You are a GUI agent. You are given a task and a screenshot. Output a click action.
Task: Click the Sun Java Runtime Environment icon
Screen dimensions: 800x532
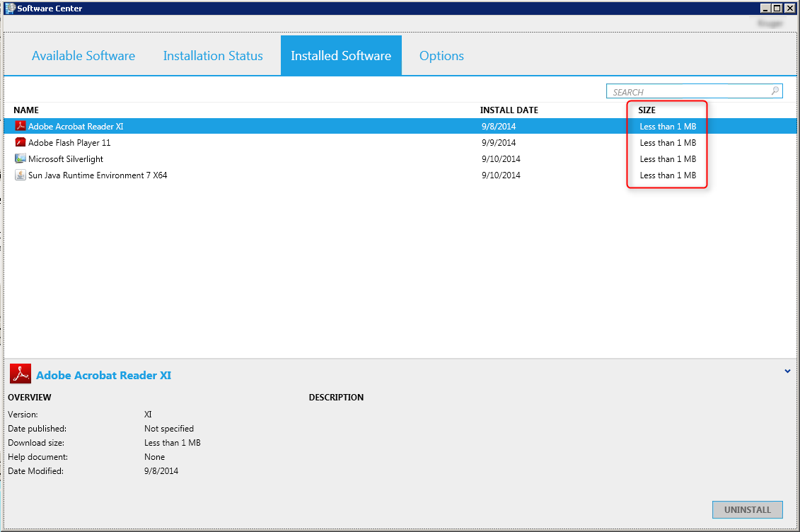21,175
